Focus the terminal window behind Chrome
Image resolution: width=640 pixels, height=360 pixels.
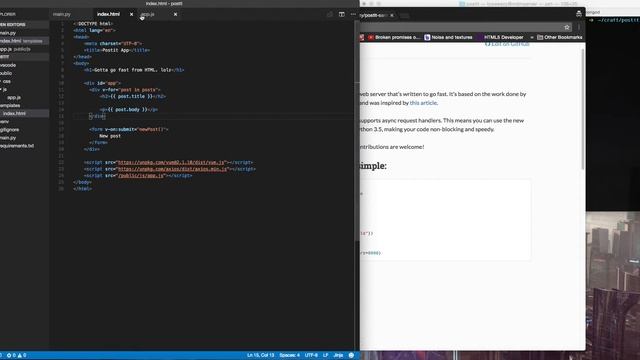click(612, 114)
